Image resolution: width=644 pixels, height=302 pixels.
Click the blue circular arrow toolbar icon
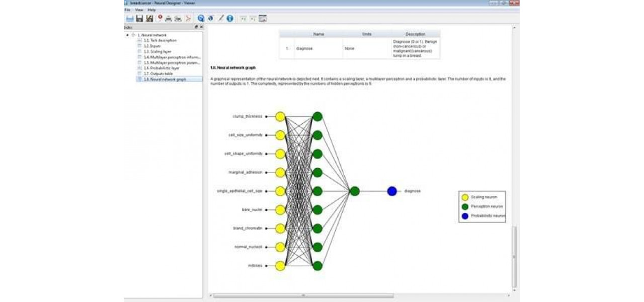pos(201,18)
